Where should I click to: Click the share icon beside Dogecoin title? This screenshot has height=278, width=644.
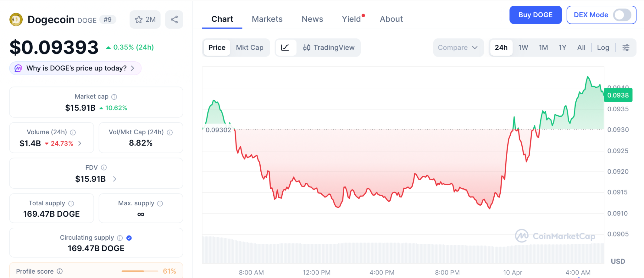(174, 19)
